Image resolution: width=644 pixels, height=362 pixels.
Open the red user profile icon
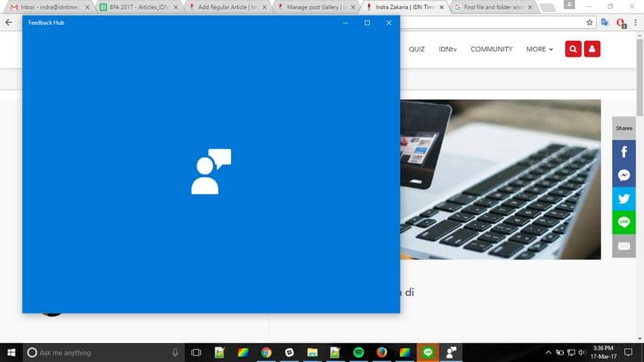point(592,49)
